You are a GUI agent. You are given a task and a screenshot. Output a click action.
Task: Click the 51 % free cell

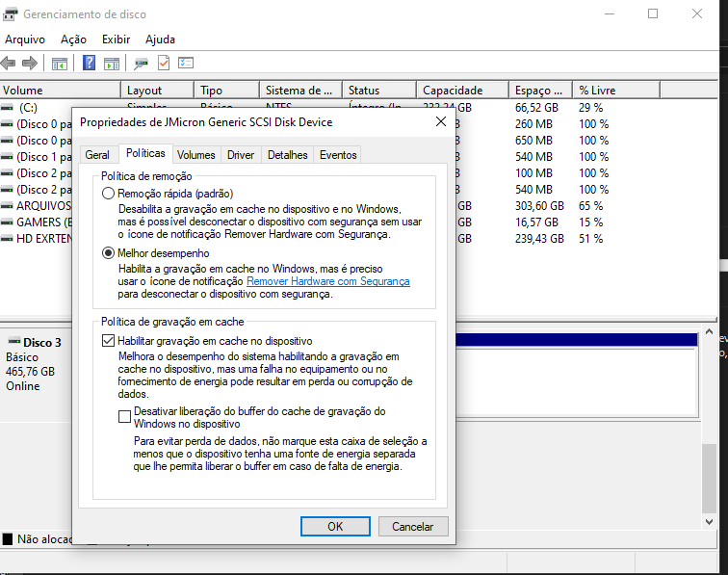click(x=590, y=239)
